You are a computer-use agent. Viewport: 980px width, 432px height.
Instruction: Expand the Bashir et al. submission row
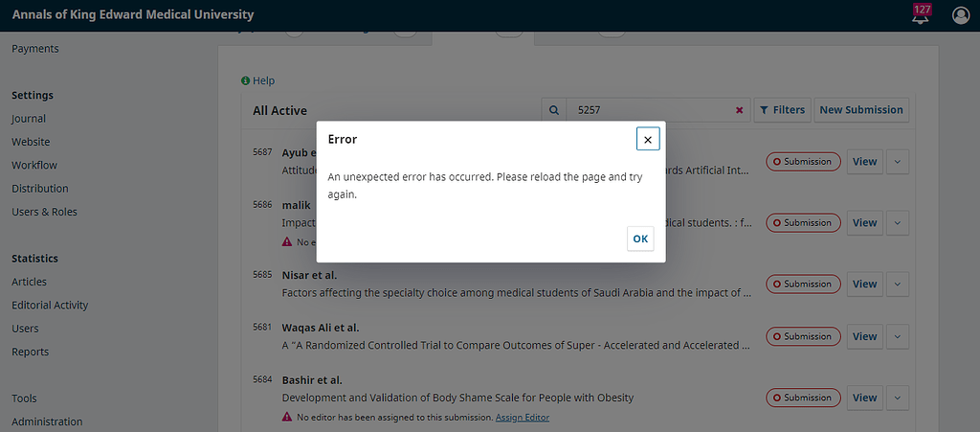point(898,398)
